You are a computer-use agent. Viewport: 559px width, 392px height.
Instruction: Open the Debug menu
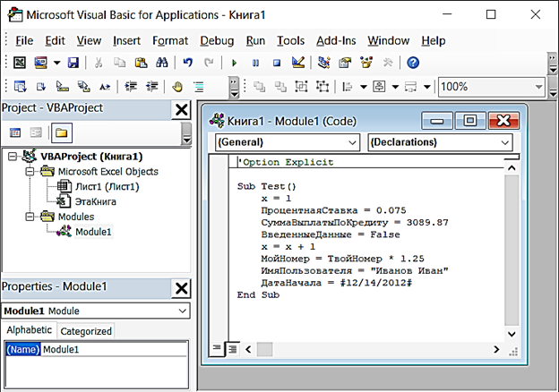pyautogui.click(x=217, y=40)
